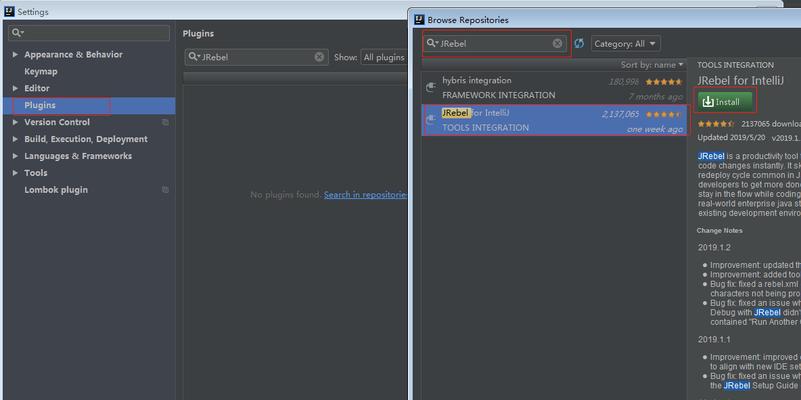The image size is (801, 400).
Task: Select the JRebel for IntelliJ list row
Action: coord(554,120)
